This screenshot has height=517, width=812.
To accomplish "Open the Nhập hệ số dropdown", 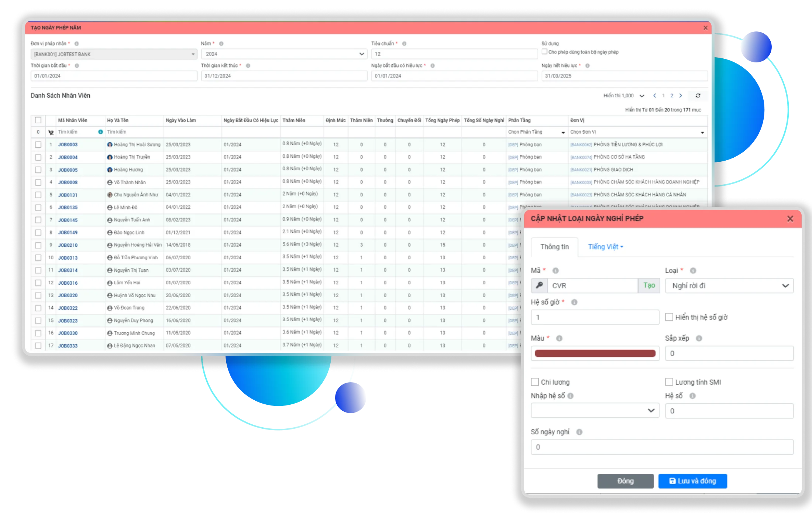I will (595, 411).
